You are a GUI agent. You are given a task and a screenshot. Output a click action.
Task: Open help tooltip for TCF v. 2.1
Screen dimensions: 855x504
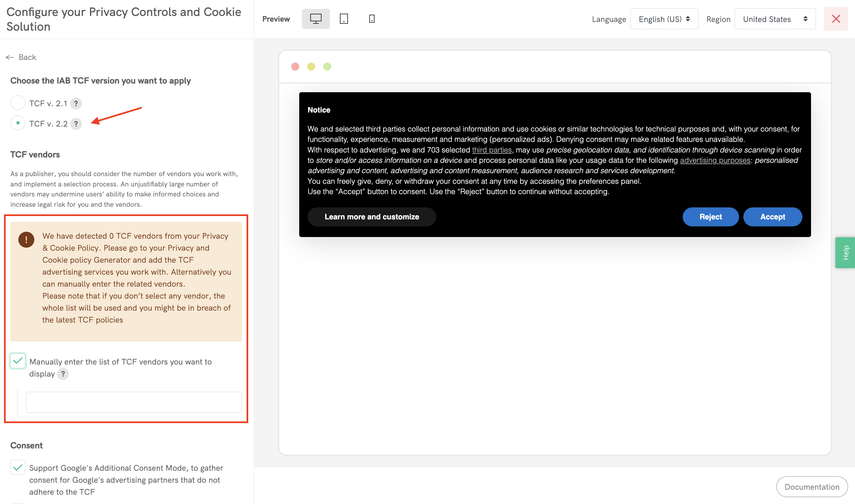(x=76, y=103)
